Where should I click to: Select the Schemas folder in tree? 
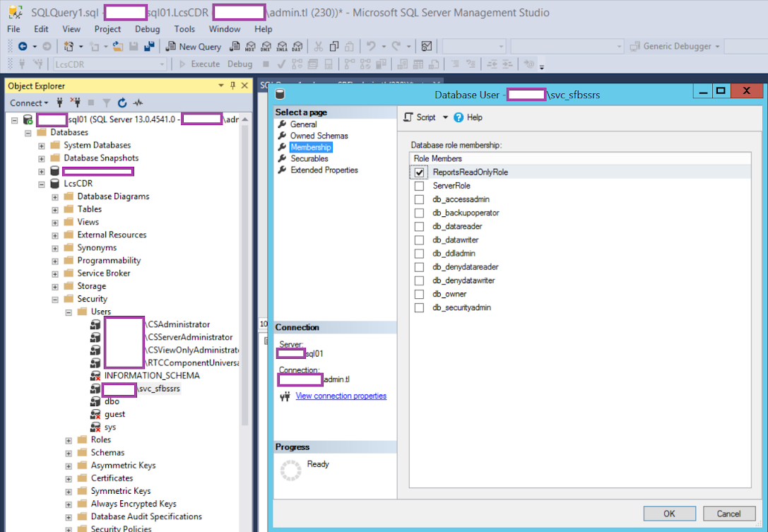point(107,453)
